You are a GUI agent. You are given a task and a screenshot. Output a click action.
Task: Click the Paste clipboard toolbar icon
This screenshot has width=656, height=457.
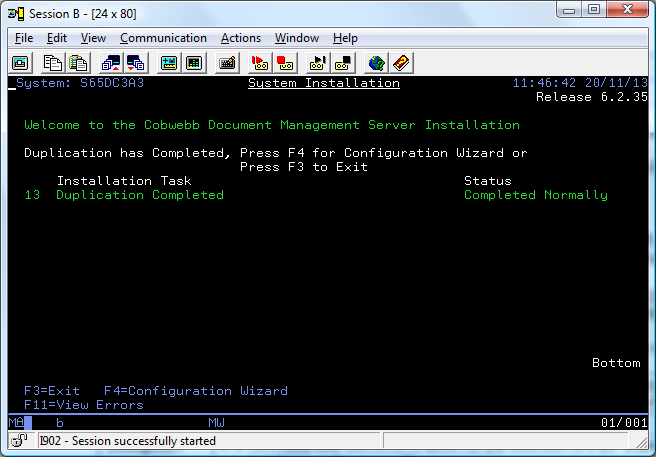[78, 63]
